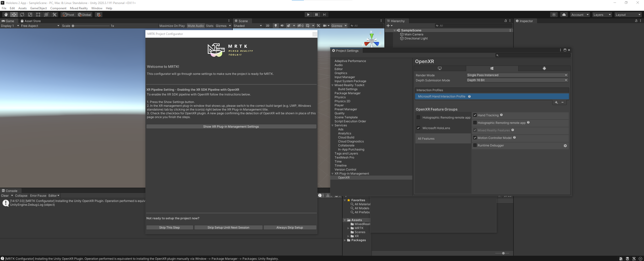Screen dimensions: 644x261
Task: Switch to the Asset Store tab
Action: 31,21
